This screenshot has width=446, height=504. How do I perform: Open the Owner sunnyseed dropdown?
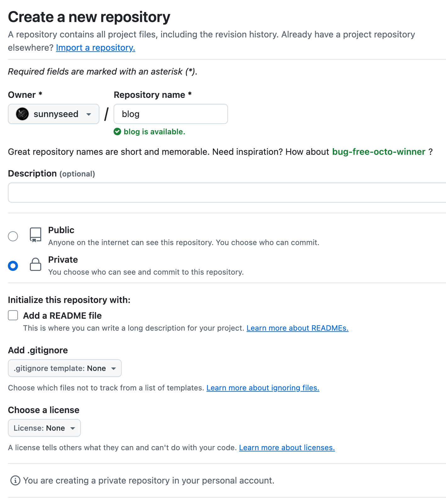(53, 114)
